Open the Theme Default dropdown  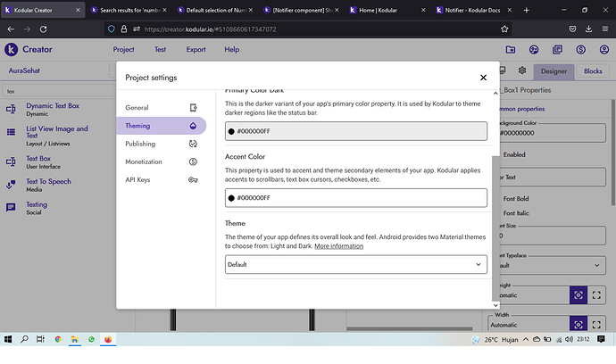click(356, 264)
